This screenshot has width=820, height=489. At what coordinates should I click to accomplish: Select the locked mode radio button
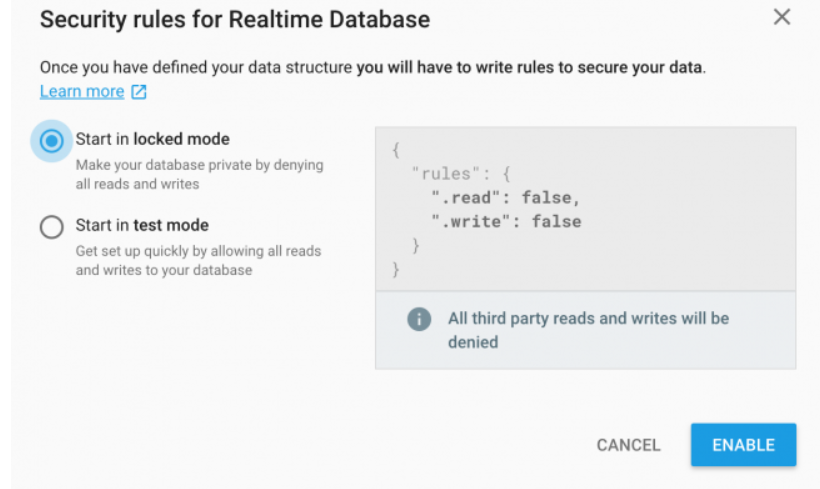coord(51,141)
